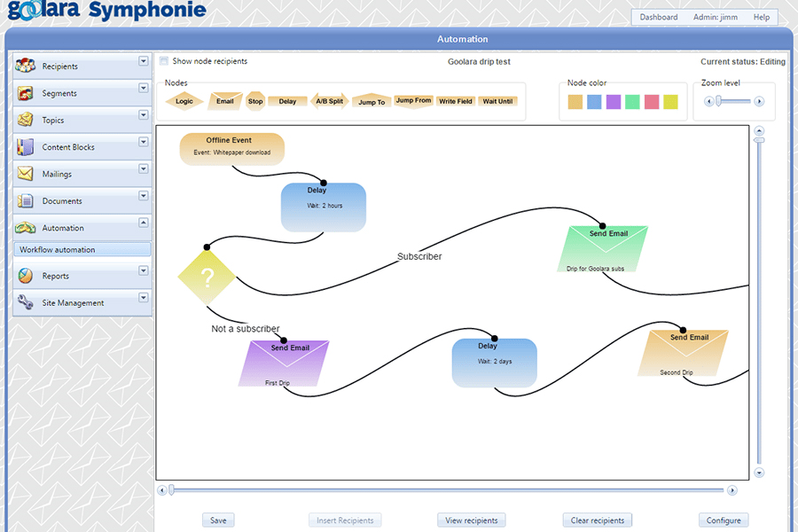Save the automation workflow
The width and height of the screenshot is (798, 532).
pos(218,520)
